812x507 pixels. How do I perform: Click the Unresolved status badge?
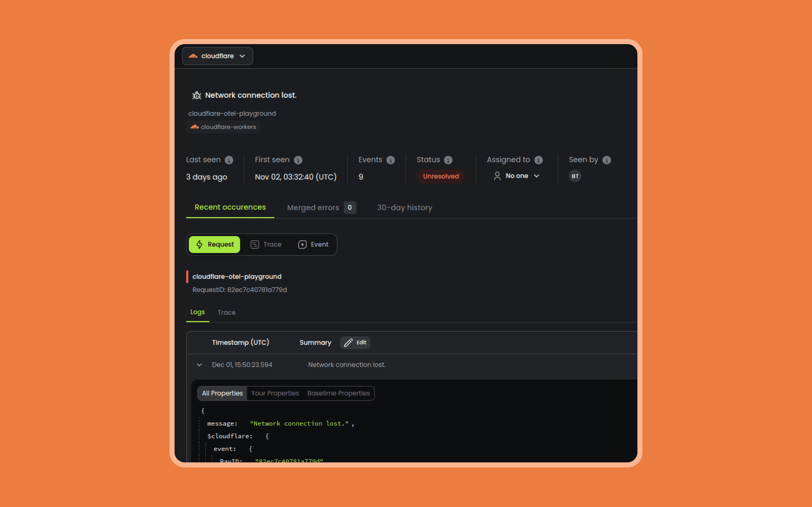(441, 176)
